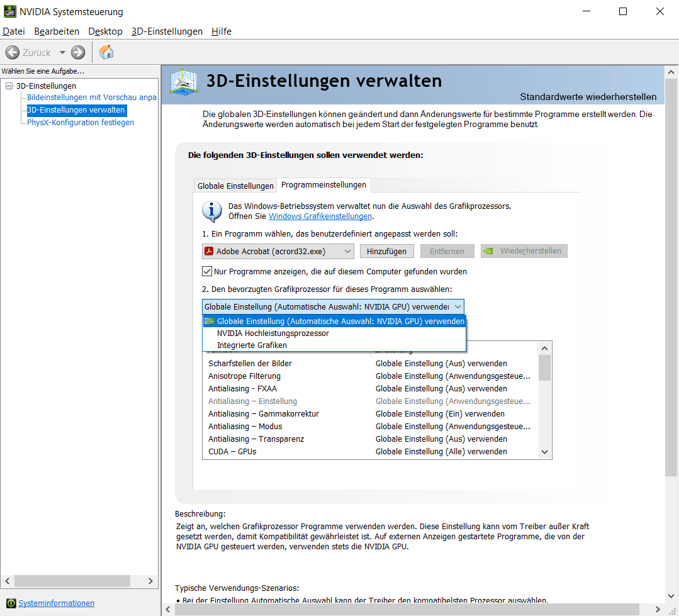Select 'PhysX-Konfiguration festlegen' tree item
Viewport: 679px width, 616px height.
(x=81, y=123)
